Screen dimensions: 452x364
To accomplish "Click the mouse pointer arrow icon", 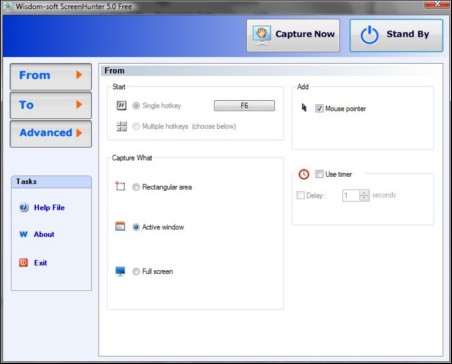I will click(304, 107).
